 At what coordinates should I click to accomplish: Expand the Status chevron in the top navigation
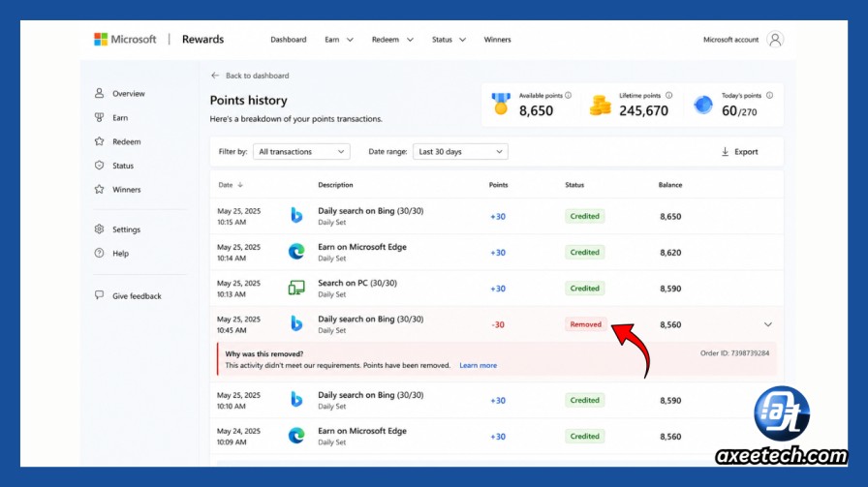coord(463,40)
